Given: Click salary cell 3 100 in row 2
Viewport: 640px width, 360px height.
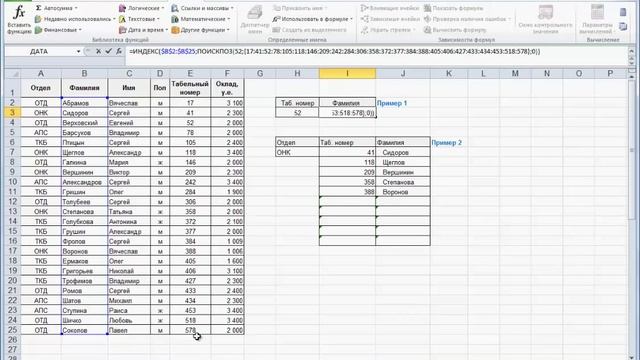Looking at the screenshot, I should [x=227, y=103].
